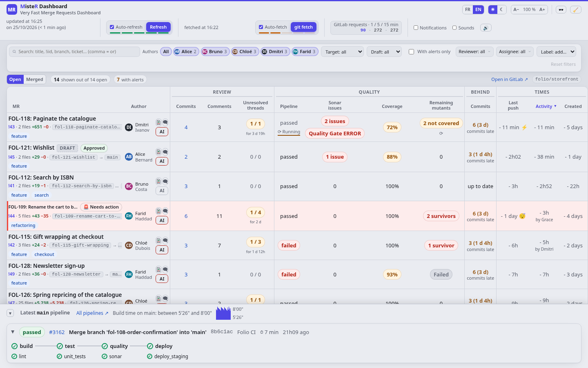Toggle the Auto-fetch checkbox
Image resolution: width=588 pixels, height=368 pixels.
(x=261, y=27)
